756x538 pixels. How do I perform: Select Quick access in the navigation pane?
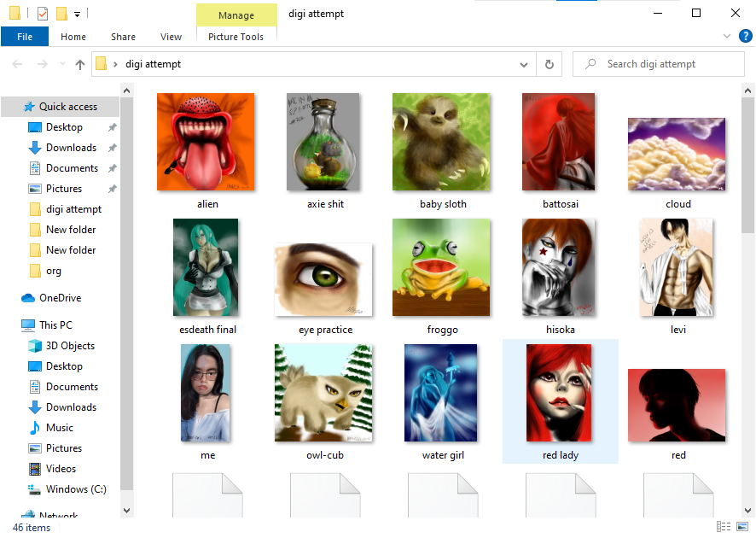click(61, 107)
